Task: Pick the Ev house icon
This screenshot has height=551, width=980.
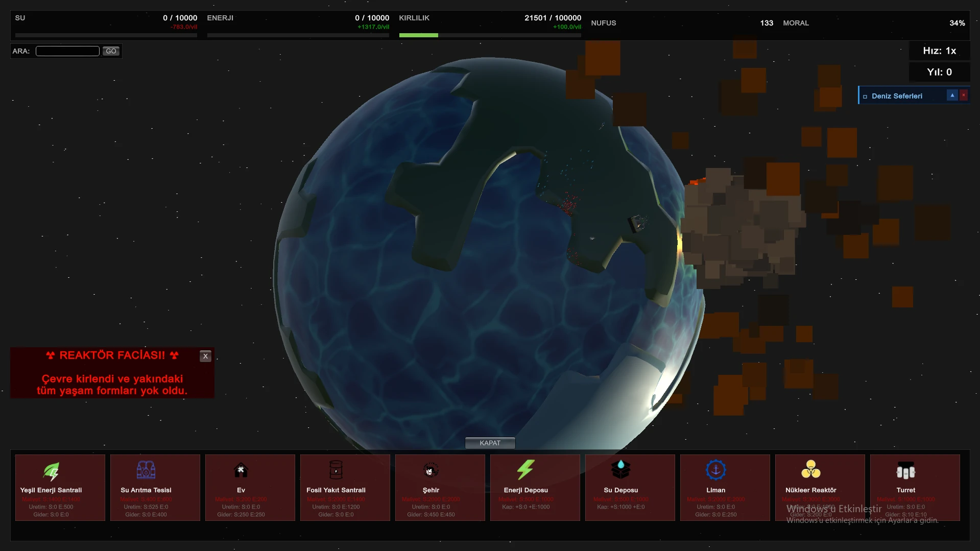Action: click(x=241, y=470)
